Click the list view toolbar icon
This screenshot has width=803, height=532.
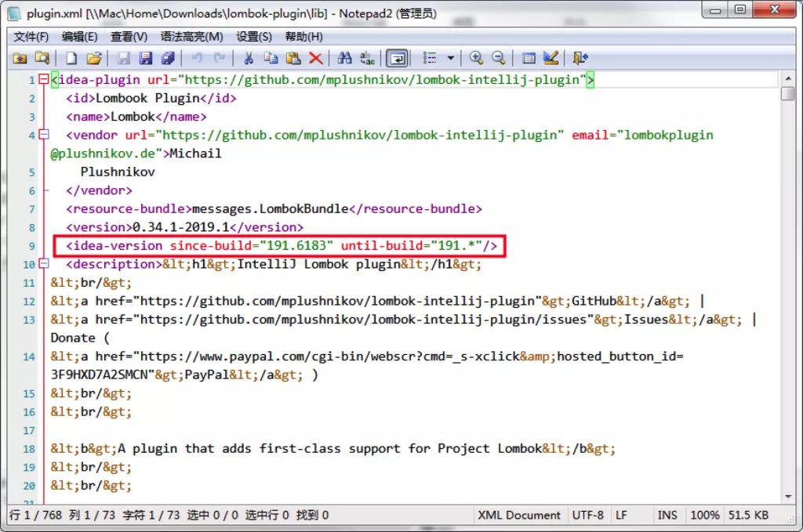coord(430,58)
